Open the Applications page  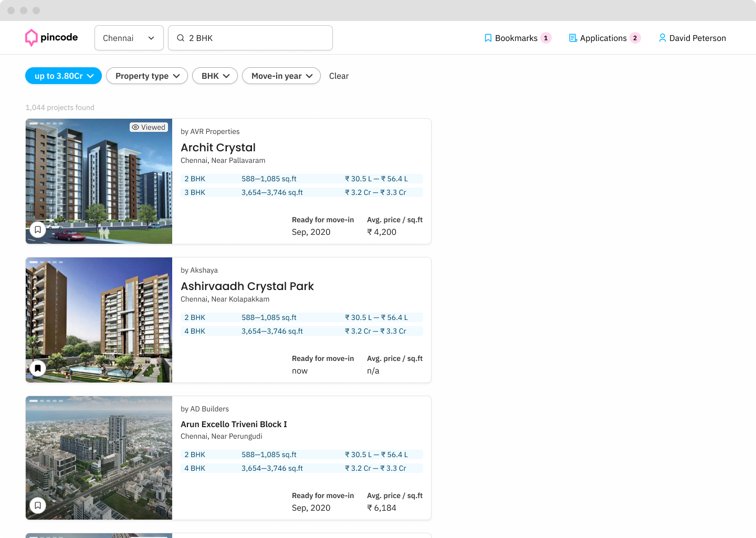pyautogui.click(x=605, y=38)
